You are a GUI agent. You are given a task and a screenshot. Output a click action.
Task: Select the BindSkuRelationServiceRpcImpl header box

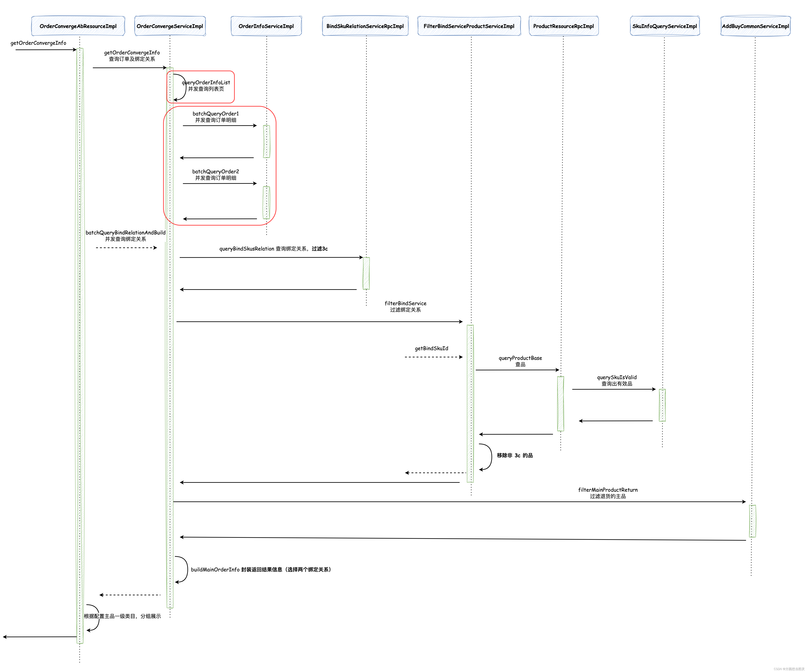pos(365,26)
